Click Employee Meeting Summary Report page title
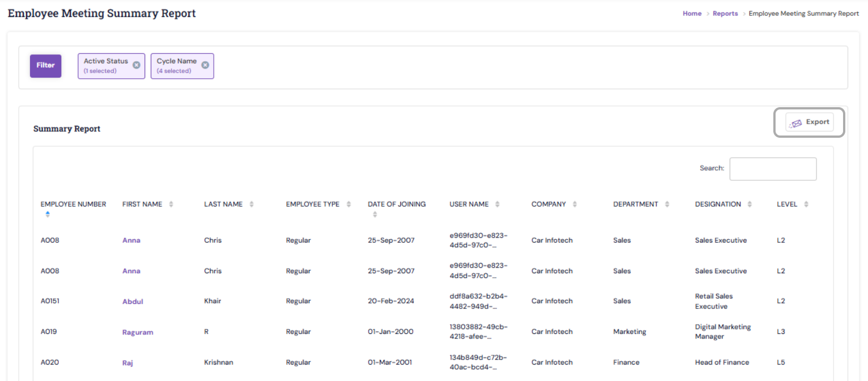Image resolution: width=868 pixels, height=381 pixels. (102, 13)
